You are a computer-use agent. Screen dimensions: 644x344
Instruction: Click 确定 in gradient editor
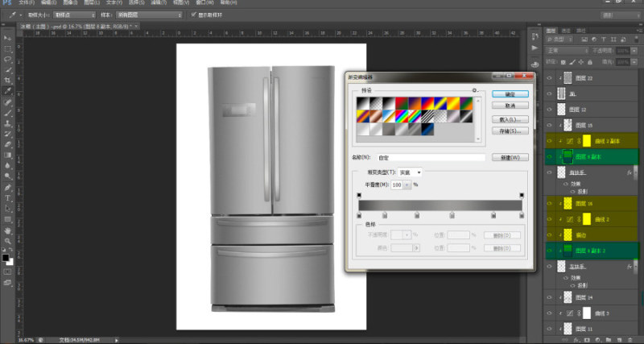pos(510,94)
